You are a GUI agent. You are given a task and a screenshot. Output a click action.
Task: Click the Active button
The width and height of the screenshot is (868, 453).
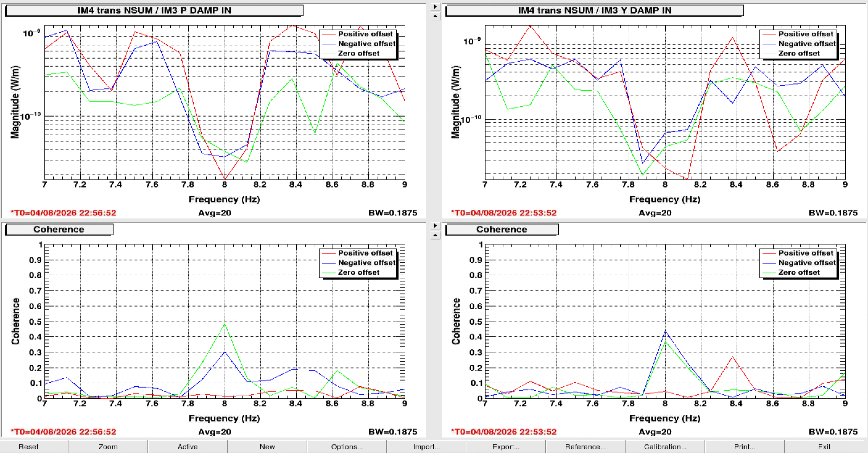coord(187,447)
